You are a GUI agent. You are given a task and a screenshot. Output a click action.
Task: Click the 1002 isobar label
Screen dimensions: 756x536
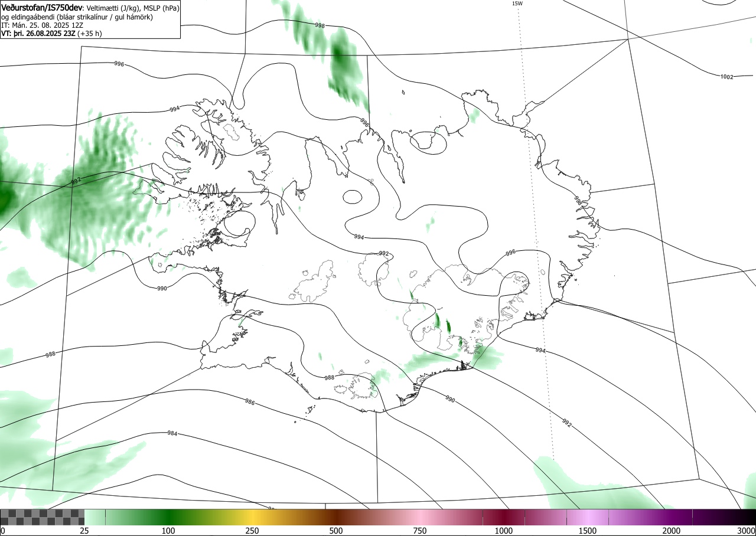tap(727, 77)
